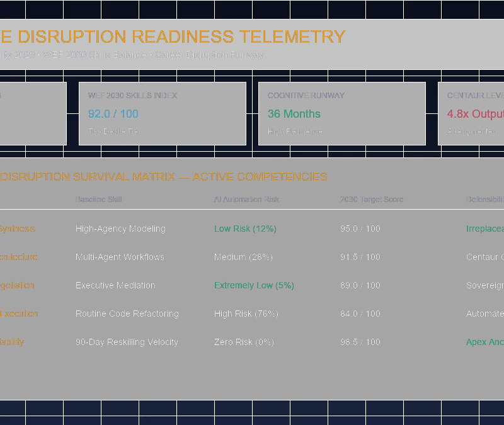Click the DISRUPTION SURVIVAL MATRIX section heading
Screen dimensions: 504x425
pyautogui.click(x=164, y=177)
